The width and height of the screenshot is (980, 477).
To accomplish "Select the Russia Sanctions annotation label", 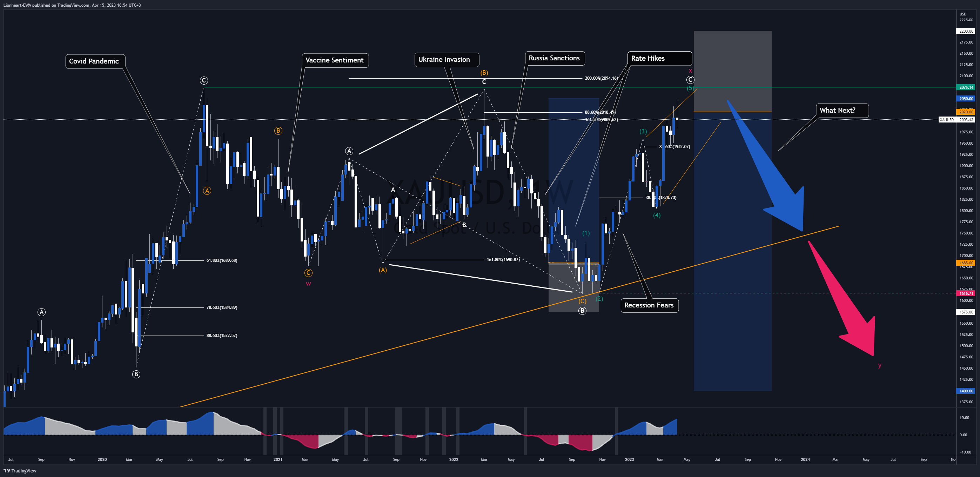I will [x=555, y=58].
